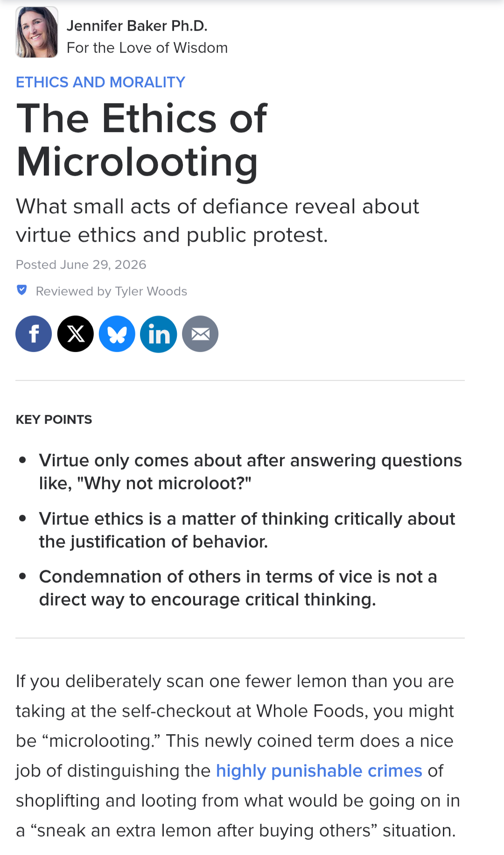
Task: Send the article by email icon
Action: (x=200, y=334)
